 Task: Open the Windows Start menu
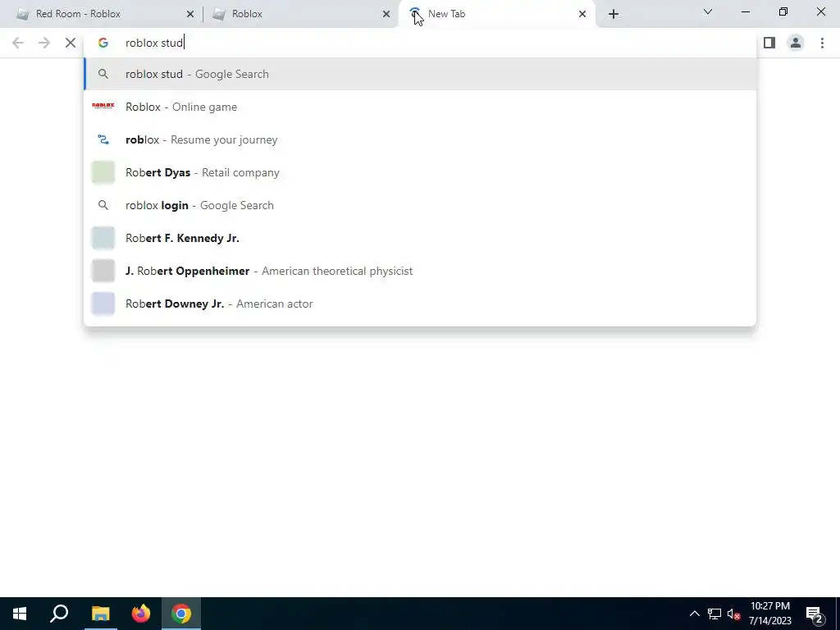(x=20, y=614)
